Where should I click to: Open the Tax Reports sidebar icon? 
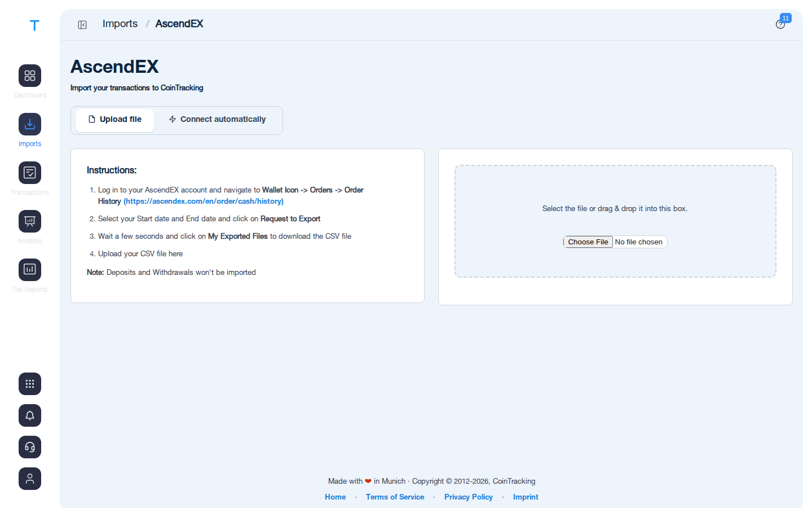(30, 270)
